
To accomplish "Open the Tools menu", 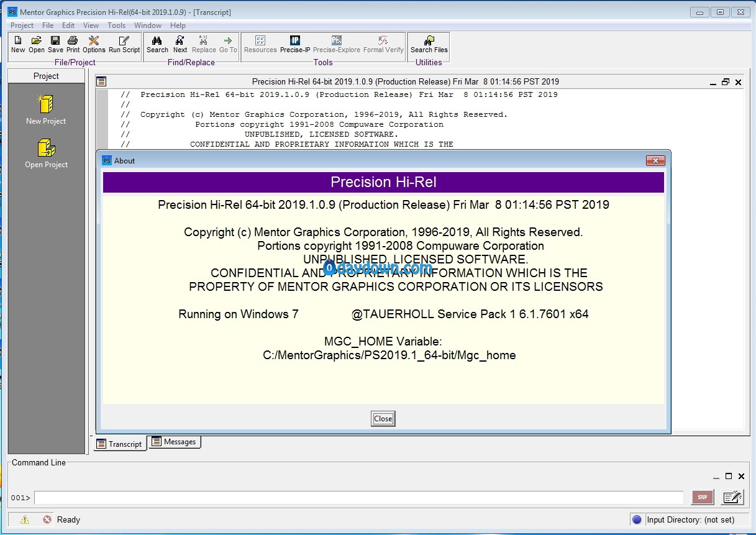I will click(117, 25).
